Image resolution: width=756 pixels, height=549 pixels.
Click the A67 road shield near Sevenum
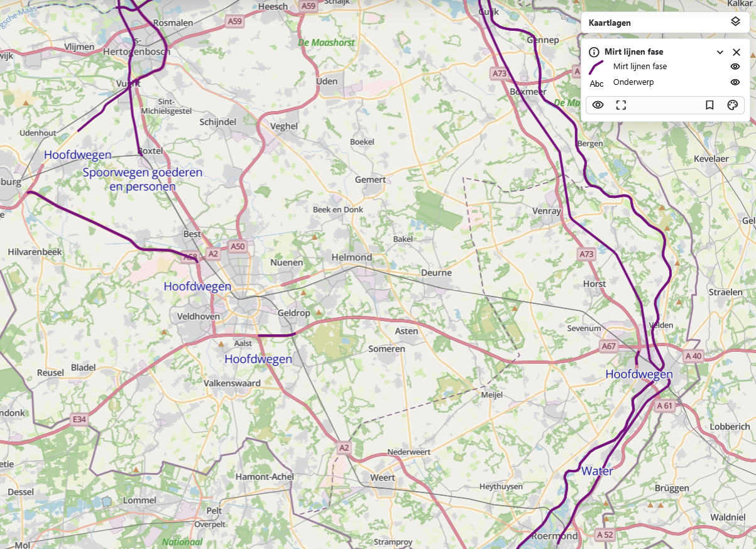tap(608, 346)
